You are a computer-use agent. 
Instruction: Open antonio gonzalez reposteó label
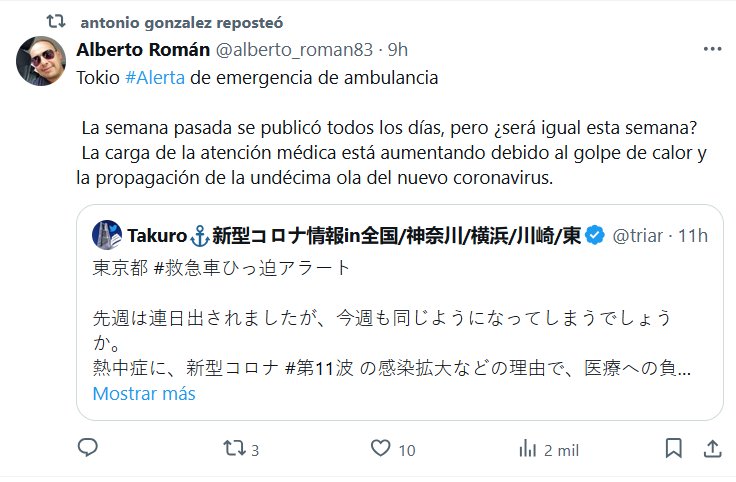(x=182, y=23)
